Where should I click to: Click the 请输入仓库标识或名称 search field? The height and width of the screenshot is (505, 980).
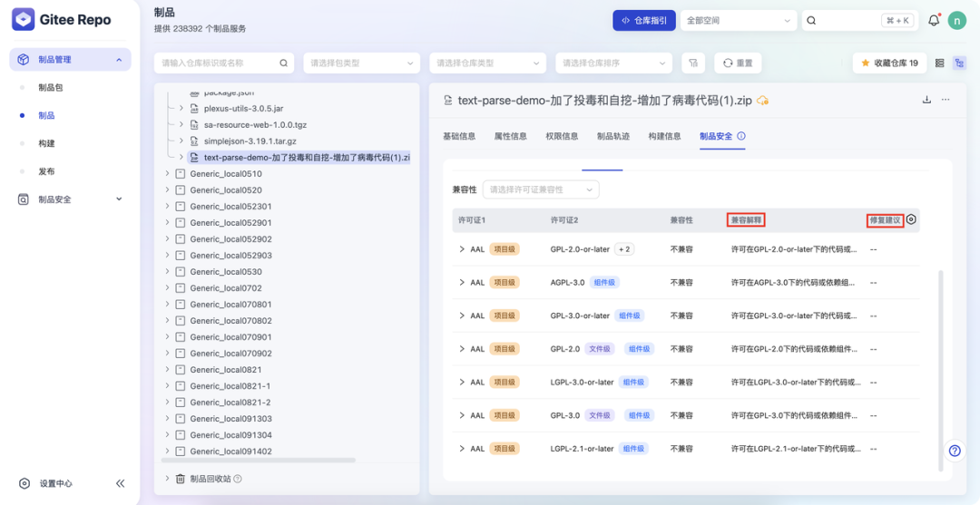click(218, 63)
